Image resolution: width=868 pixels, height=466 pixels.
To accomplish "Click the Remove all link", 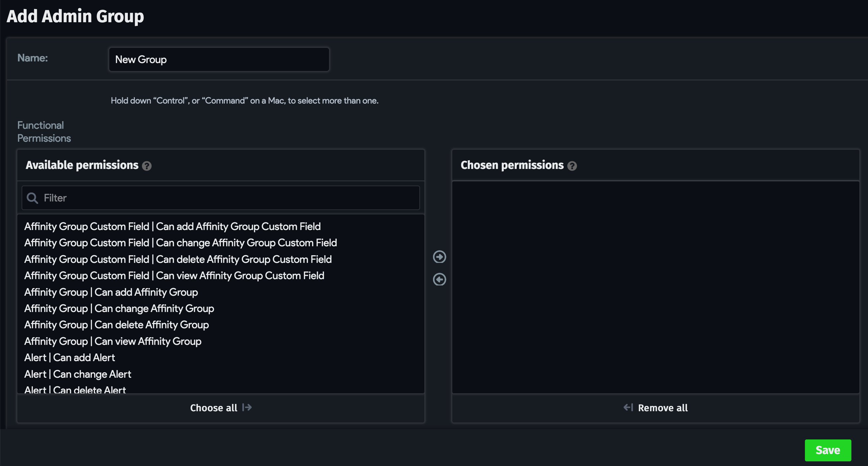I will click(x=663, y=407).
